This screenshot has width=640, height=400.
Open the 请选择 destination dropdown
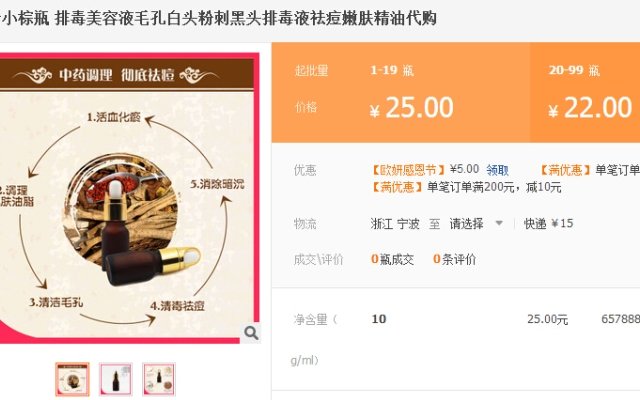(x=476, y=224)
